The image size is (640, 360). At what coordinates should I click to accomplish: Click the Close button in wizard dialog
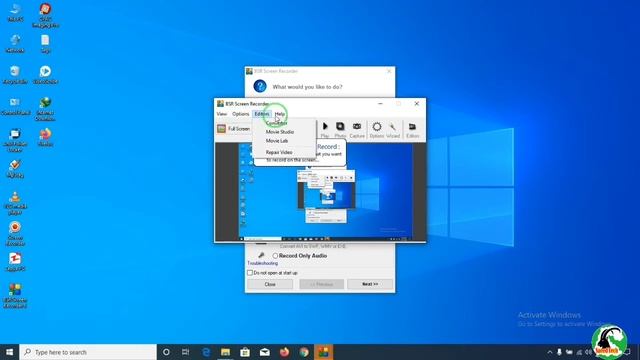tap(270, 284)
